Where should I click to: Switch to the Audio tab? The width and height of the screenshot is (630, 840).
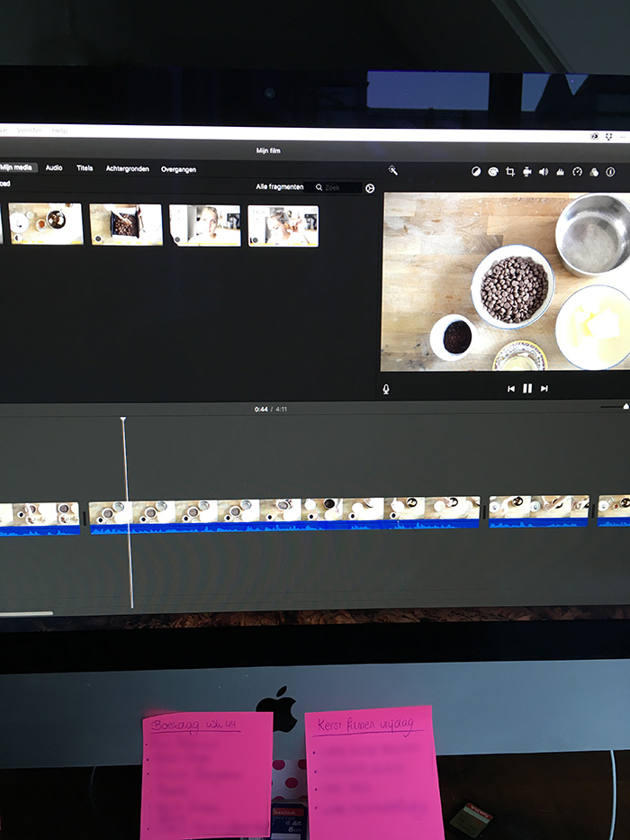click(x=54, y=167)
